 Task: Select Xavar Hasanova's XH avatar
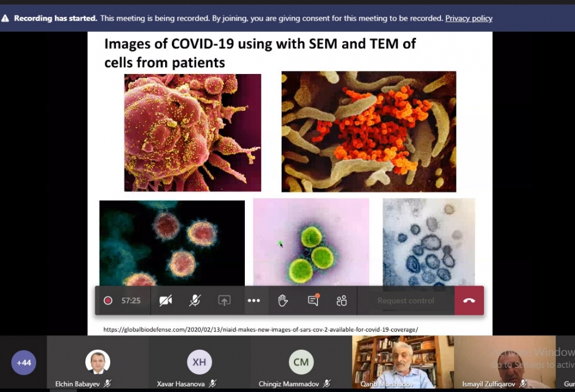point(199,362)
